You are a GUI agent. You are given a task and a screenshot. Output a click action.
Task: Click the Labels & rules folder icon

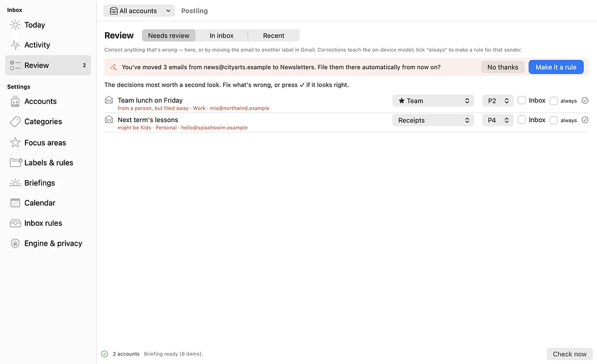(x=16, y=163)
